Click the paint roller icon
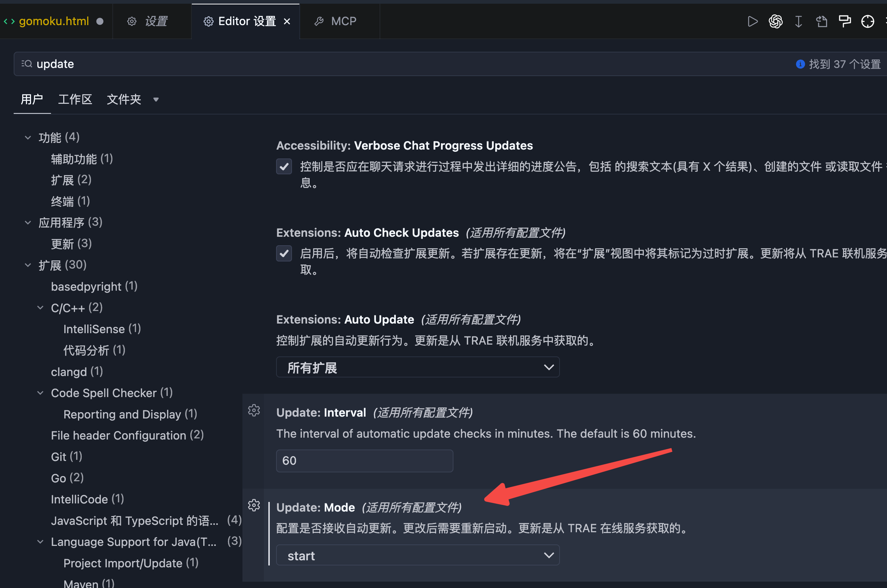This screenshot has width=887, height=588. point(844,21)
